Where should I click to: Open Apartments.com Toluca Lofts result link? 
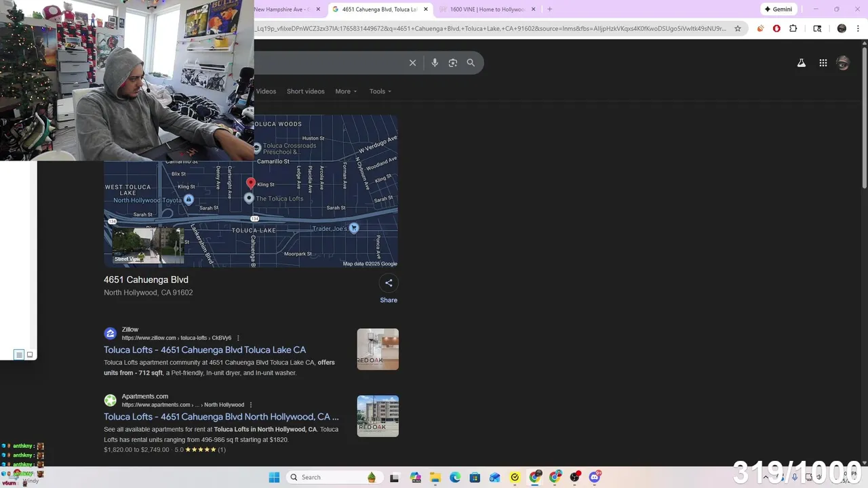(221, 417)
